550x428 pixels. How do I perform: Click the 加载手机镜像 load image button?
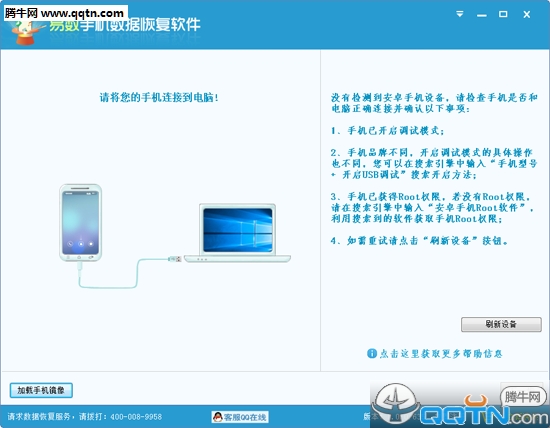(x=41, y=390)
